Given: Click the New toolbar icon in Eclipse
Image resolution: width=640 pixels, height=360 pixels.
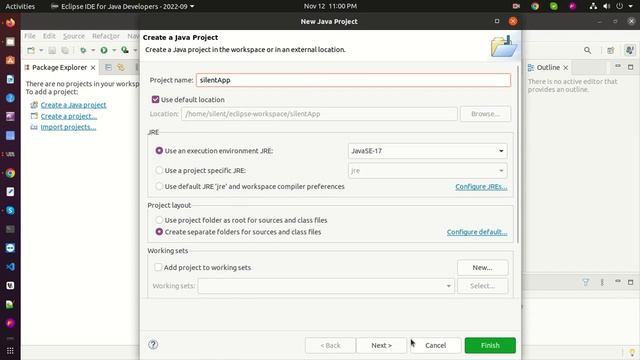Looking at the screenshot, I should (x=31, y=50).
